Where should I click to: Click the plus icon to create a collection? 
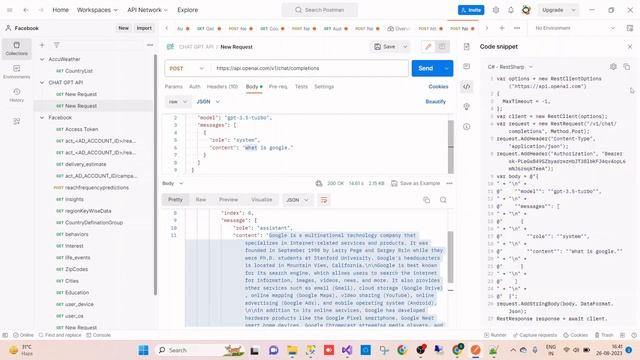42,45
